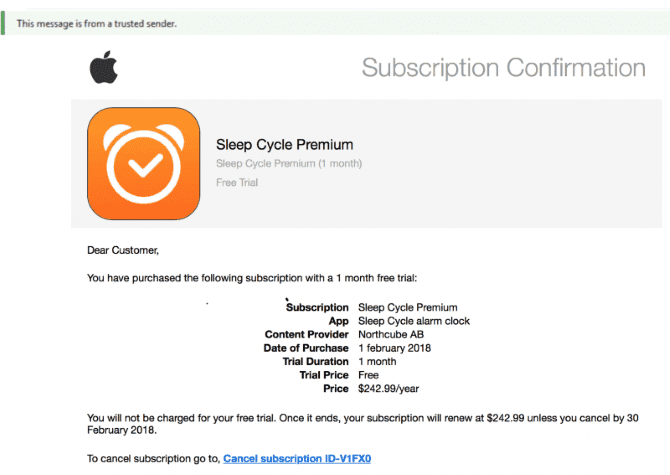The width and height of the screenshot is (670, 475).
Task: Click the Apple logo icon
Action: [104, 67]
